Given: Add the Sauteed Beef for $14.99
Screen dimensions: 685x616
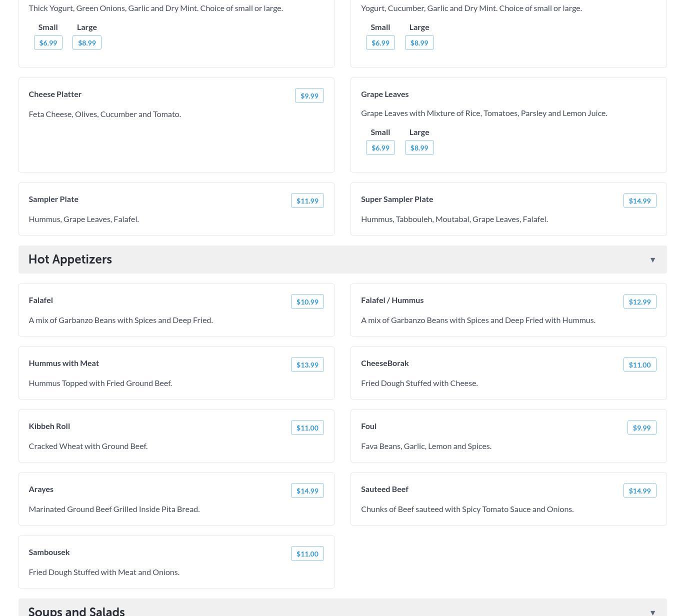Looking at the screenshot, I should [639, 490].
